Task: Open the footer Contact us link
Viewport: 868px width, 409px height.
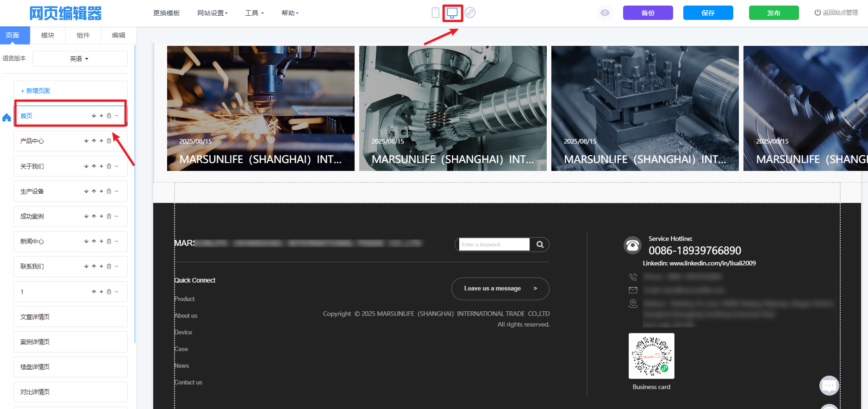Action: click(x=188, y=383)
